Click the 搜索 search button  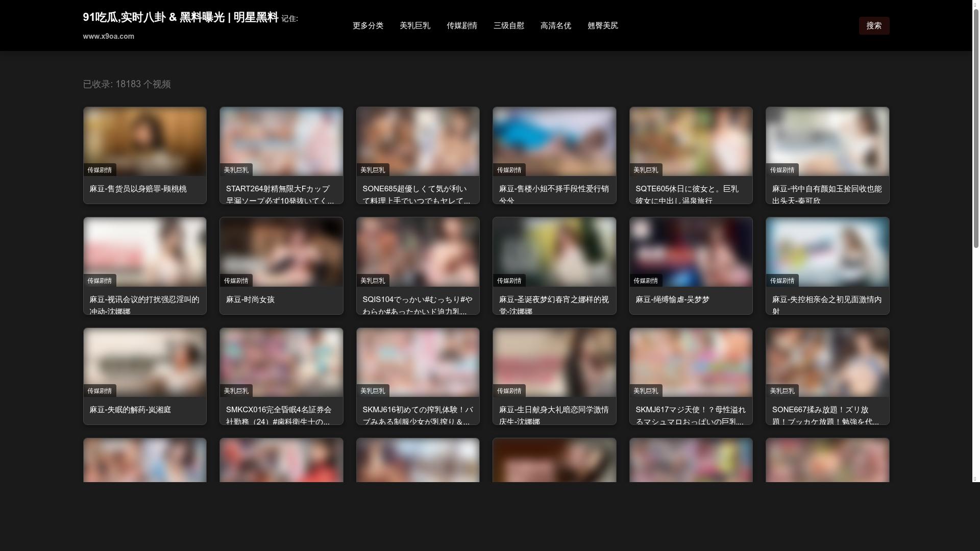873,26
